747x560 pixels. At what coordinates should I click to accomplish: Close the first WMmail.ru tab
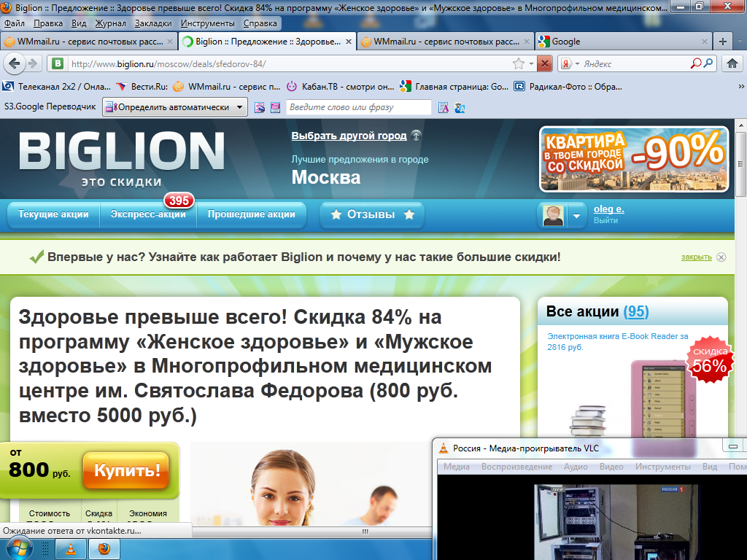169,42
